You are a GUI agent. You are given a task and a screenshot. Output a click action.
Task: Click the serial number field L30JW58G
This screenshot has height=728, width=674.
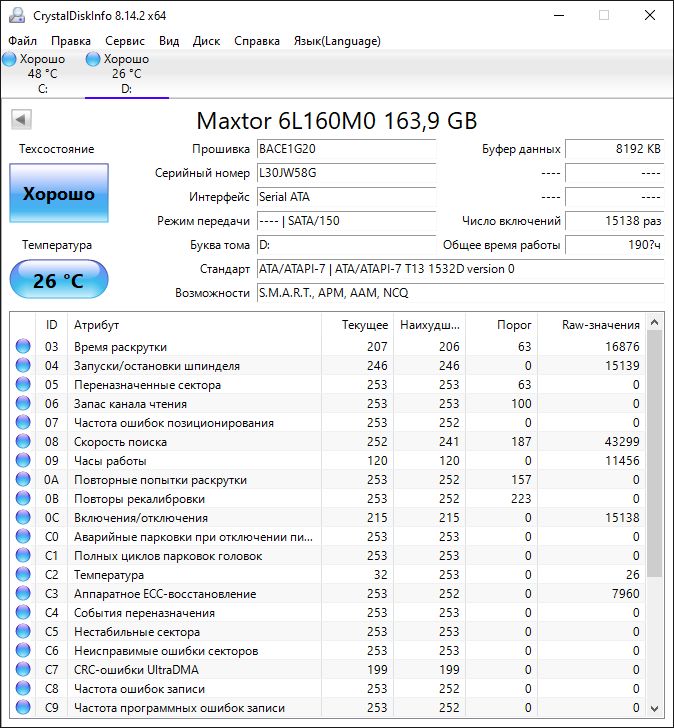[346, 172]
